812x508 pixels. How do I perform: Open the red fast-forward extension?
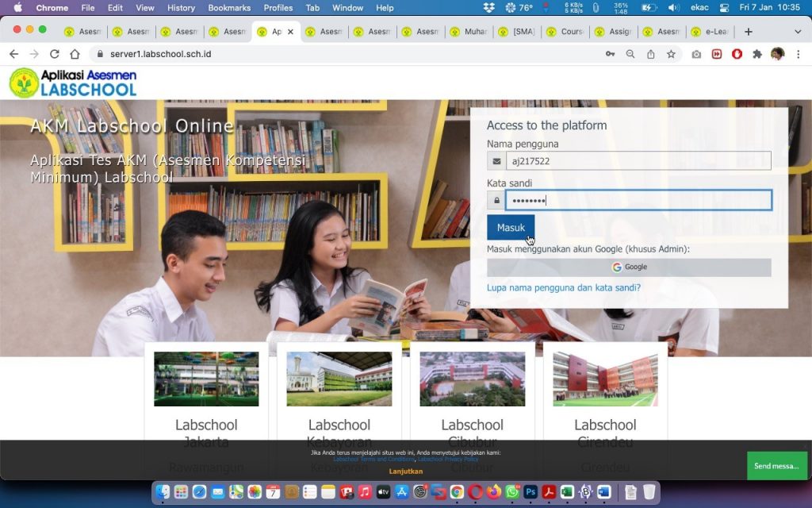coord(717,54)
